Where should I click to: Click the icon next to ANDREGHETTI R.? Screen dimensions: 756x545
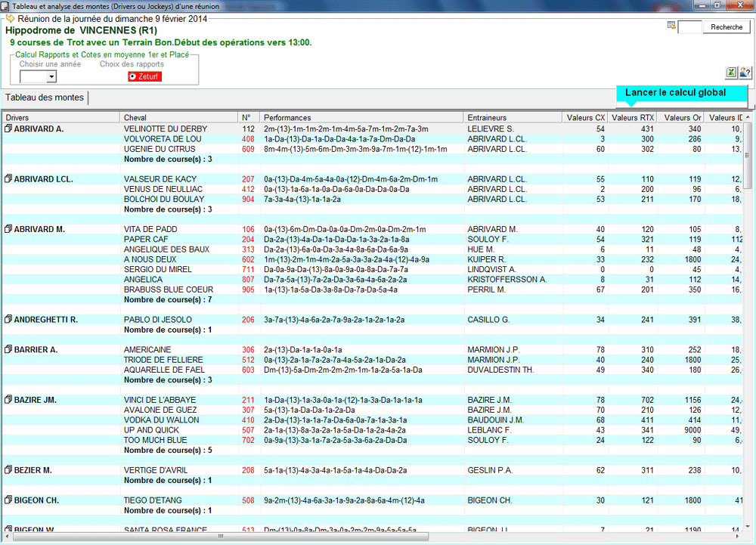point(8,320)
